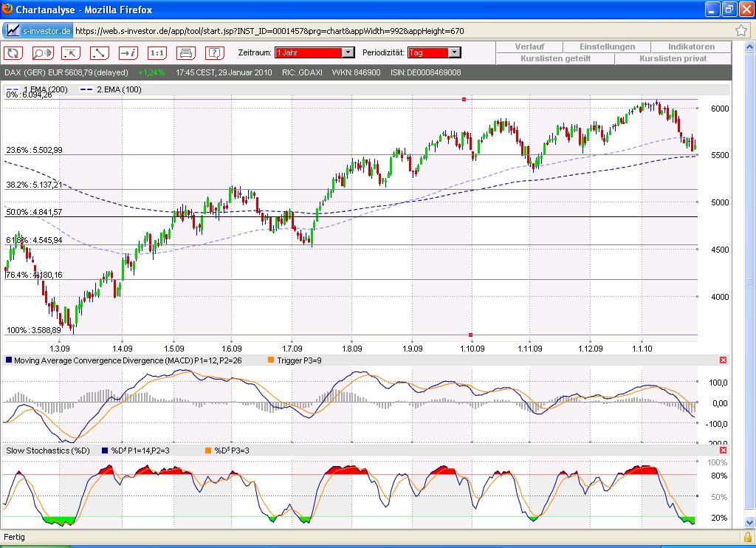
Task: Click the orange %Ds legend color square
Action: point(208,450)
